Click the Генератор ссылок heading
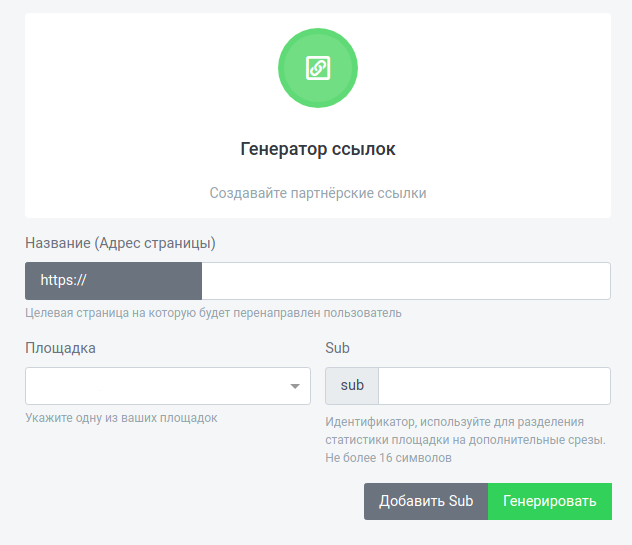632x545 pixels. click(x=318, y=149)
